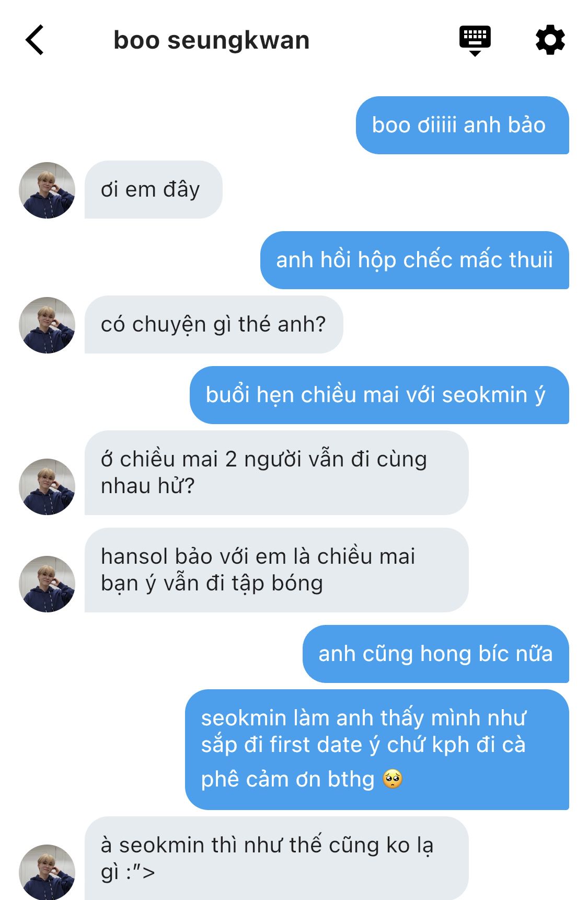The image size is (588, 900).
Task: Tap avatar beside 'ớ chiều mai 2 người' message
Action: tap(47, 486)
